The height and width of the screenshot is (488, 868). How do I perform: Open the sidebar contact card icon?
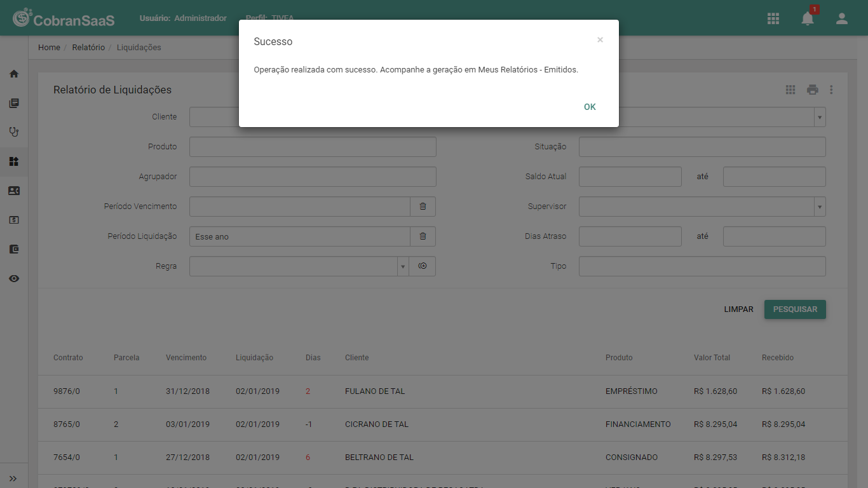[14, 191]
